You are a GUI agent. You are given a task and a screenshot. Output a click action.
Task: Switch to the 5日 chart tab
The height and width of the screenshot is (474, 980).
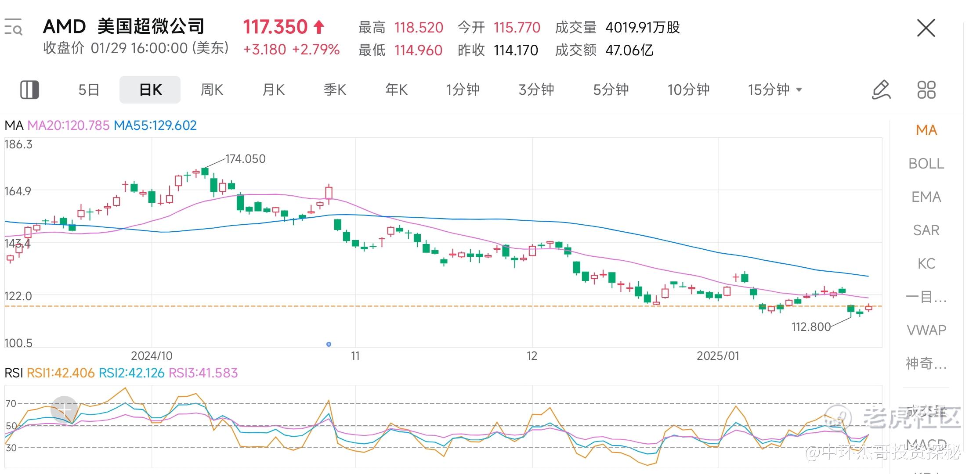89,90
